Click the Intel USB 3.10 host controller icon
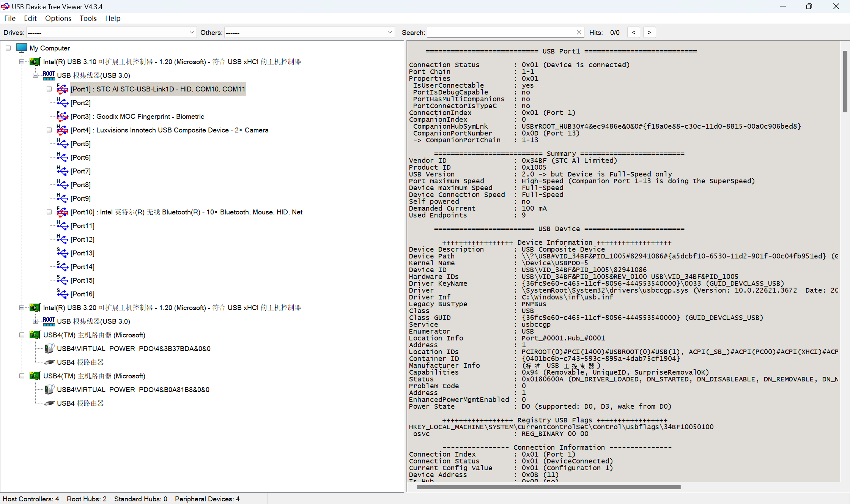This screenshot has width=850, height=504. pyautogui.click(x=35, y=61)
